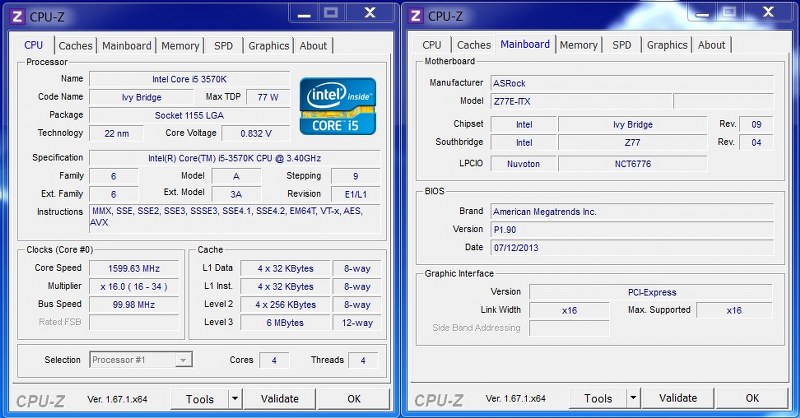
Task: Open SPD tab in left window
Action: tap(223, 45)
